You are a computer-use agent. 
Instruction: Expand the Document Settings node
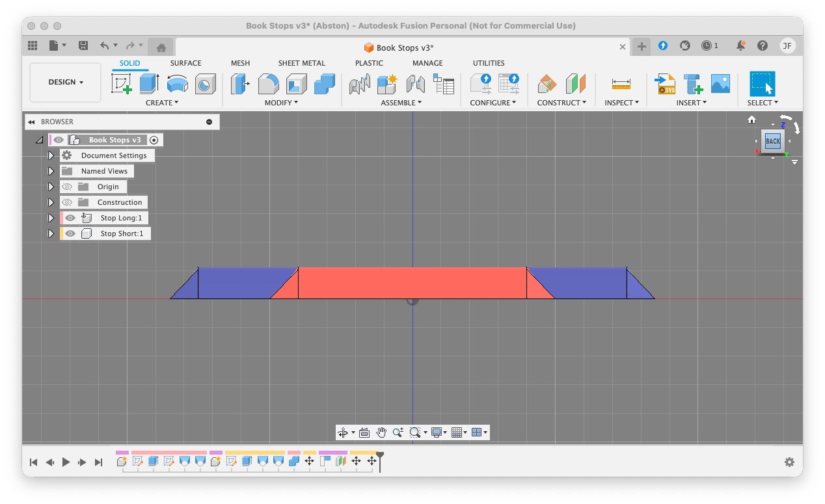tap(51, 155)
